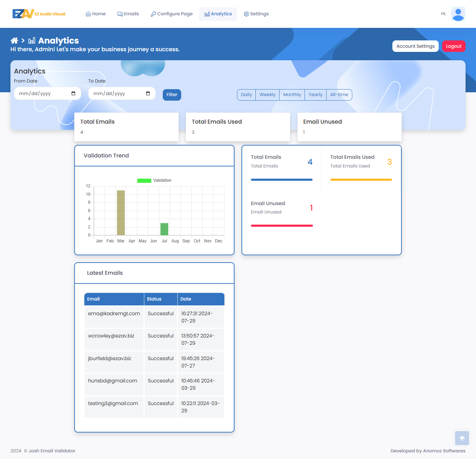Open the From Date calendar picker
The height and width of the screenshot is (459, 476).
[x=73, y=93]
